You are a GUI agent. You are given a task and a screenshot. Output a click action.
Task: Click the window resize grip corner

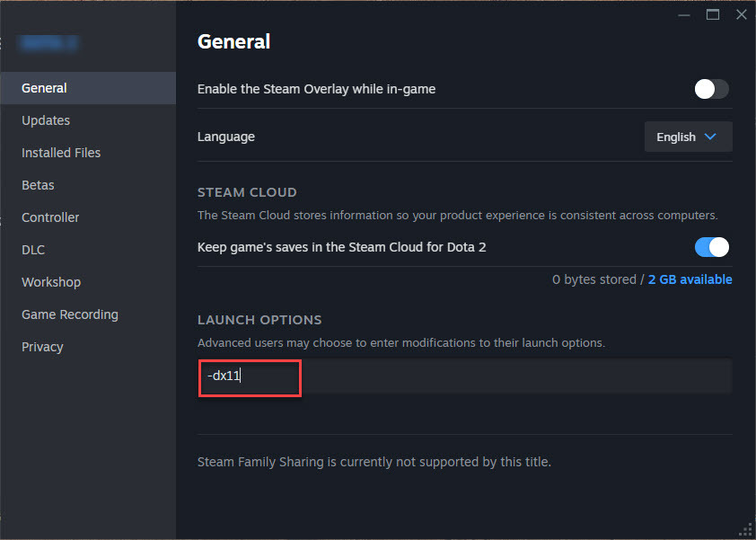[744, 528]
